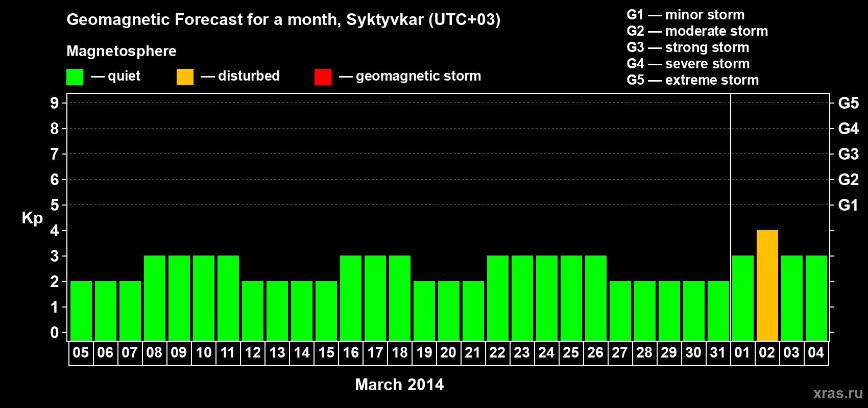868x408 pixels.
Task: Click 'G3 — strong storm' legend text
Action: click(x=688, y=47)
